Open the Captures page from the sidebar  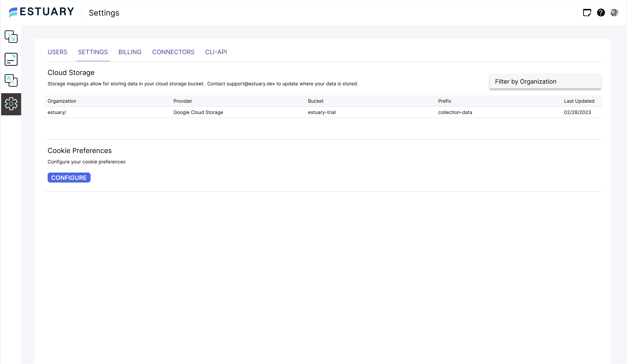click(x=11, y=37)
